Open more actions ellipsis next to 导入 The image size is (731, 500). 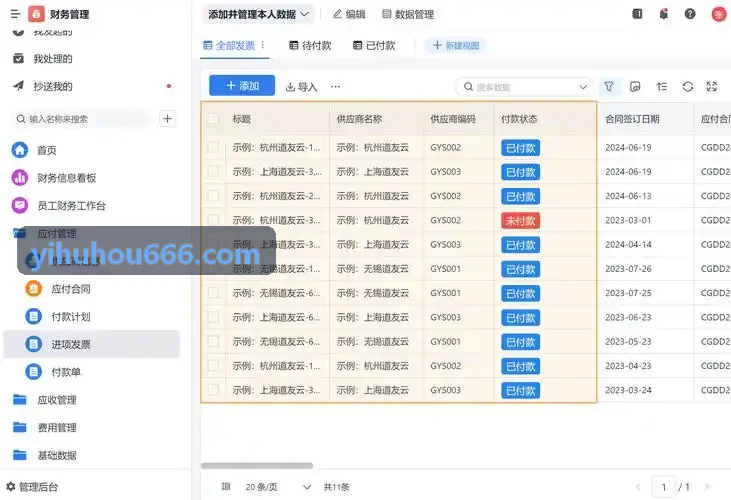pos(335,87)
